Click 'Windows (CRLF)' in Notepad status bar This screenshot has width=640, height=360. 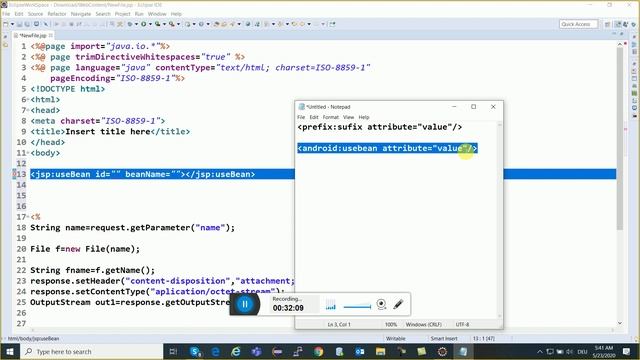(423, 324)
